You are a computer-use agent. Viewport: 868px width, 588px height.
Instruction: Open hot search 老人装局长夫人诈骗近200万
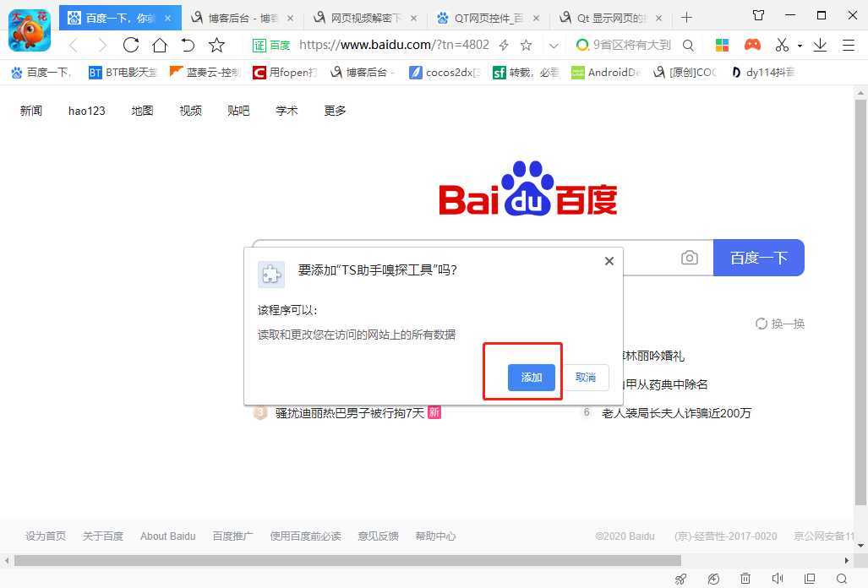coord(676,412)
